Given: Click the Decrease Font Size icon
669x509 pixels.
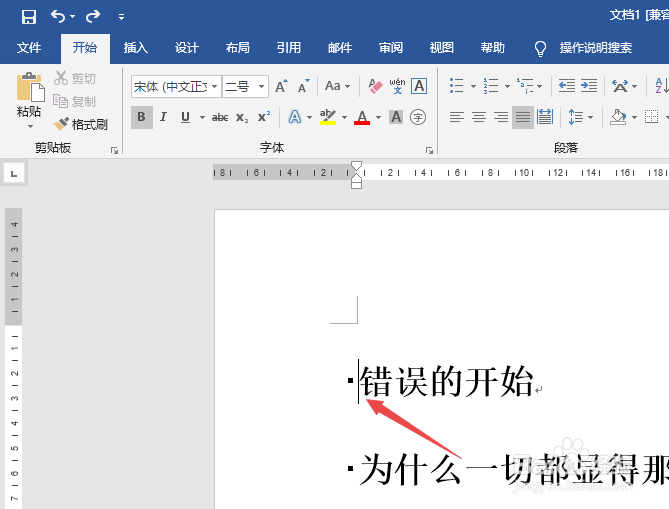Looking at the screenshot, I should (x=303, y=86).
